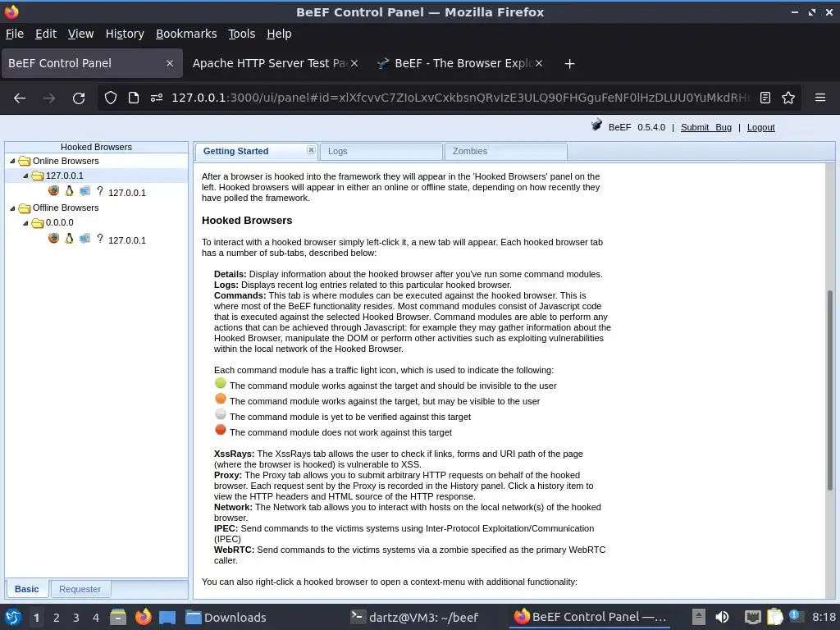
Task: Click the Submit Bug link
Action: click(x=706, y=127)
